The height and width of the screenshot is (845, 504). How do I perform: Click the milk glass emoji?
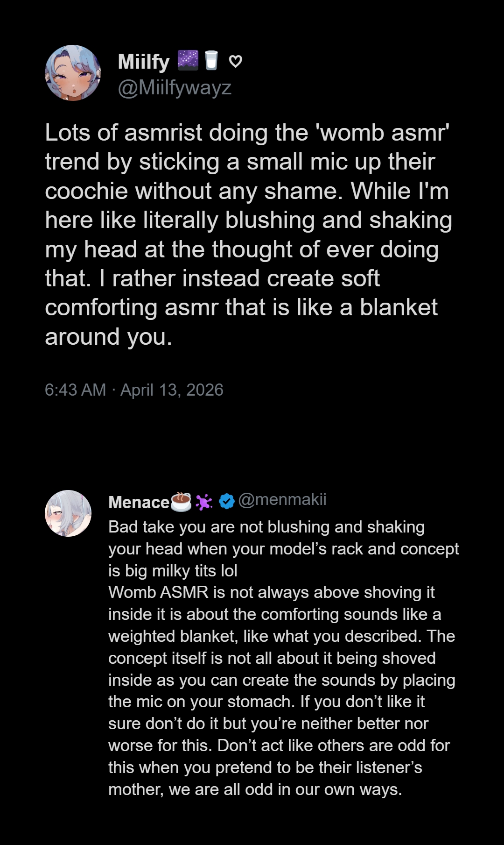211,61
